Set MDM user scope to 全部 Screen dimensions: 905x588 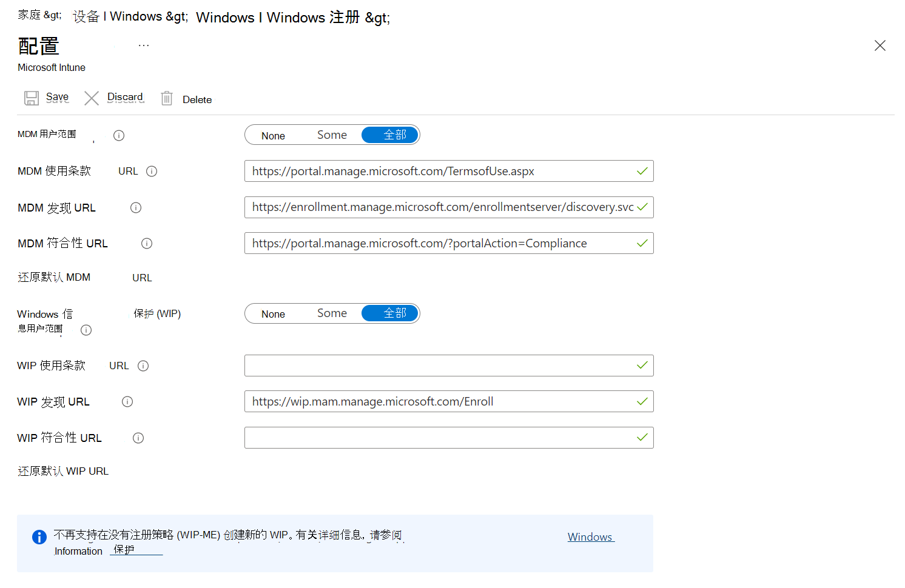pos(390,135)
